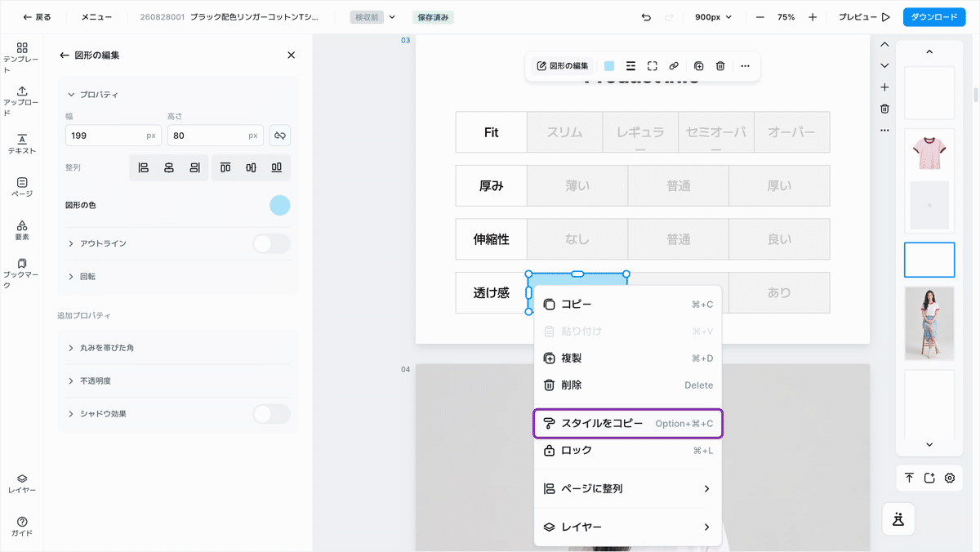Screen dimensions: 980x552
Task: Delete page with the right-side trash icon
Action: click(884, 109)
